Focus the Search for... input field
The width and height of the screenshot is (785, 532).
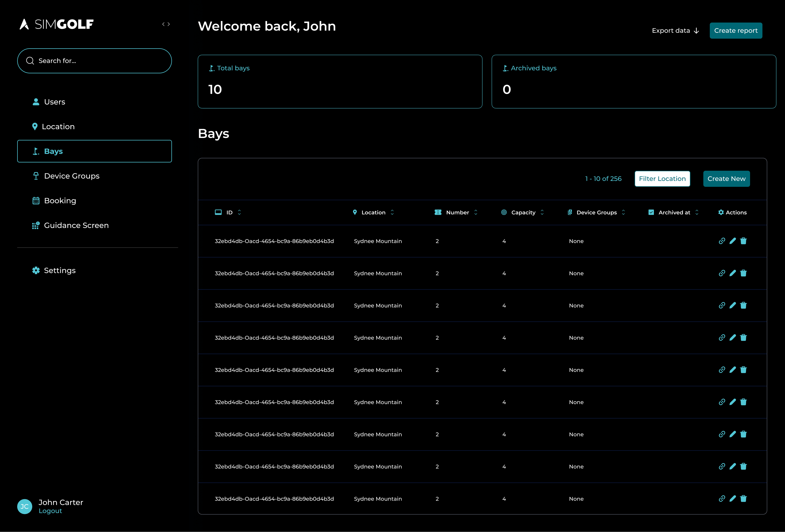[x=95, y=61]
